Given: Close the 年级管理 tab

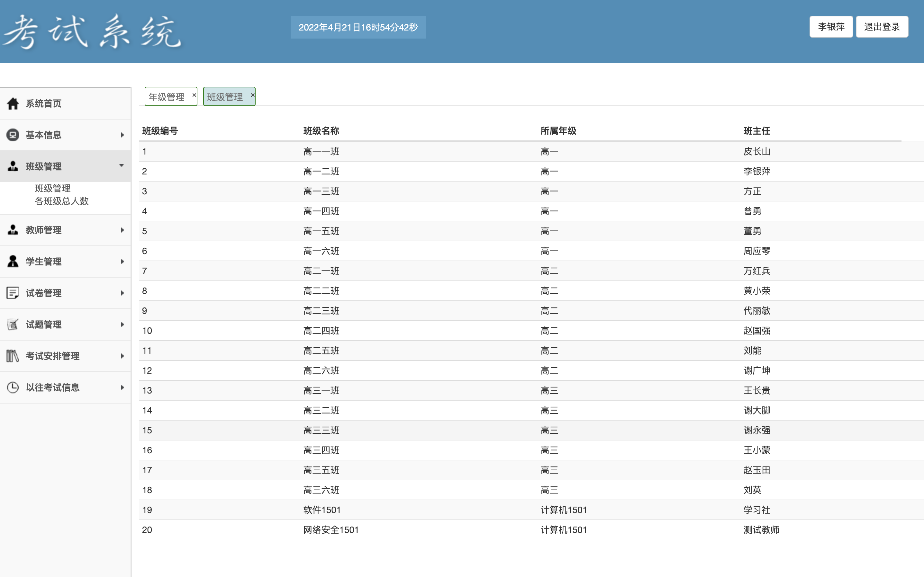Looking at the screenshot, I should [x=194, y=95].
